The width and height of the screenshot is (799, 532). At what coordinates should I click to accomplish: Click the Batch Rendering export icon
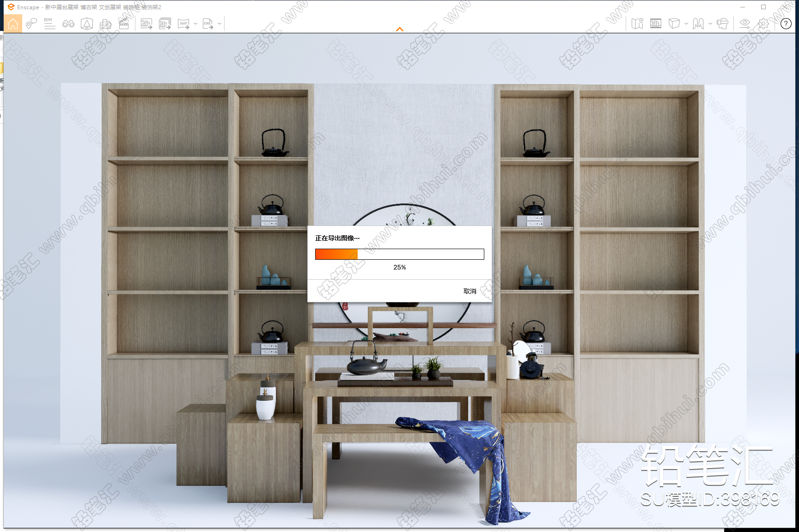pos(165,24)
